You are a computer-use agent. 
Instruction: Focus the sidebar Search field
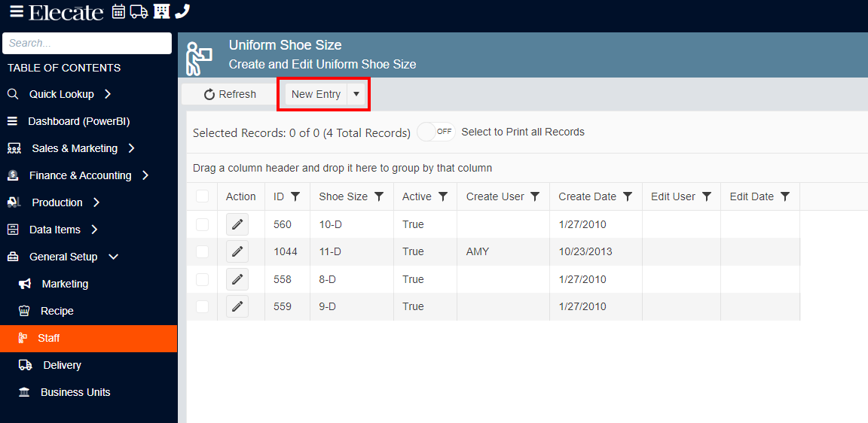point(87,43)
